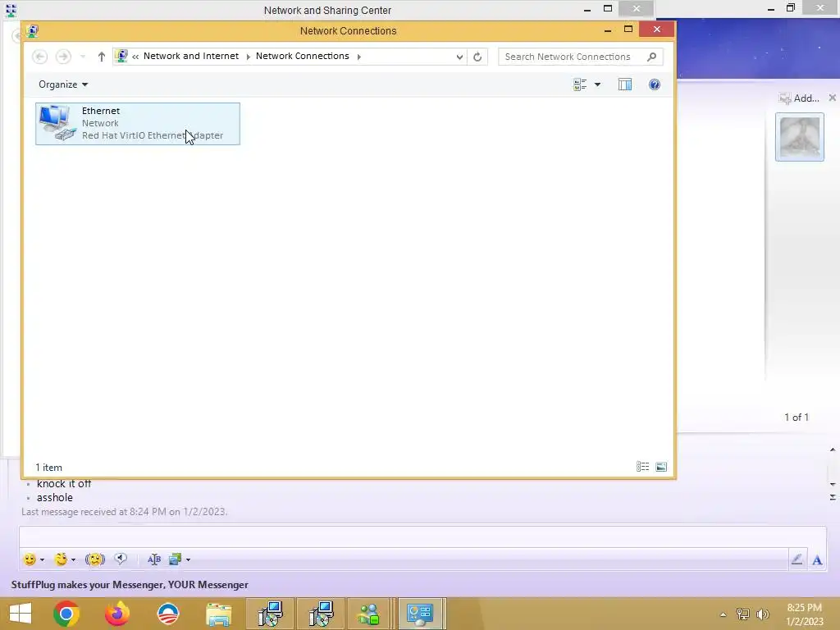
Task: Change font with AB text icon
Action: (x=154, y=559)
